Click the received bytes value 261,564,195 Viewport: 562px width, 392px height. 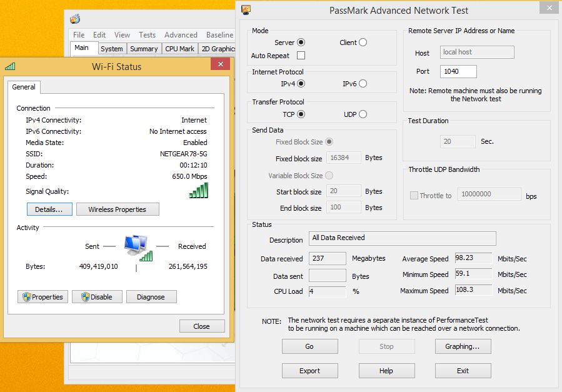coord(188,266)
